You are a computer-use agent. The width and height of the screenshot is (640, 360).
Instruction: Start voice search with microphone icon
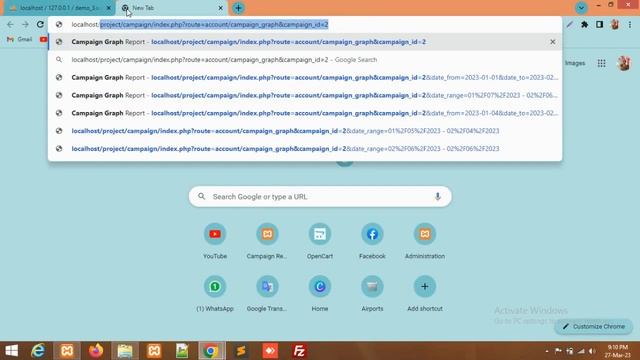[438, 197]
